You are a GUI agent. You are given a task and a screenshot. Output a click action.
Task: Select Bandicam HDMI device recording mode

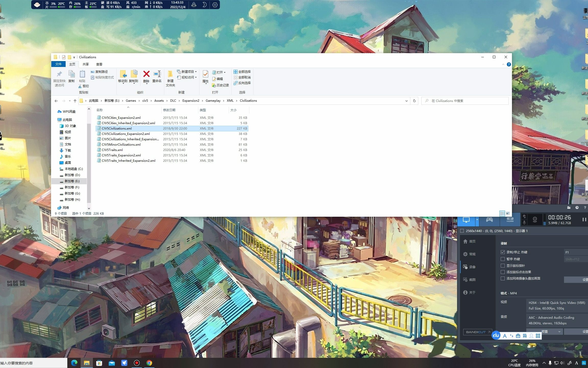(510, 220)
